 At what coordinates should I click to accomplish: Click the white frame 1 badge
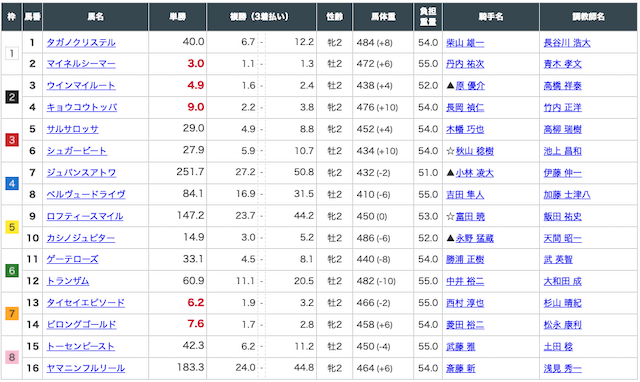pyautogui.click(x=12, y=53)
